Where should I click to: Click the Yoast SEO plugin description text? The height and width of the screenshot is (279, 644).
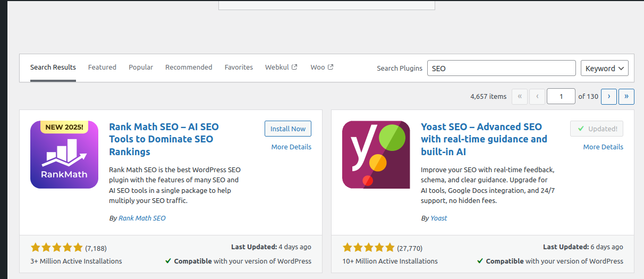(x=488, y=185)
